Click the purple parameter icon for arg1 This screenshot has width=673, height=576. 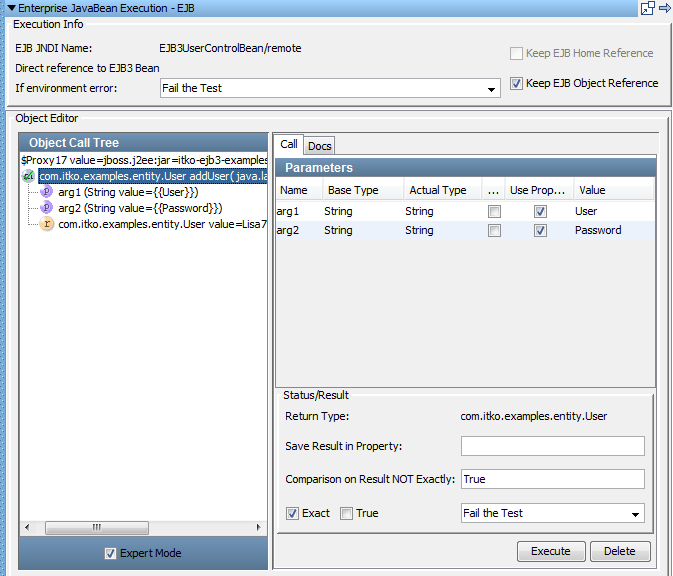point(46,191)
